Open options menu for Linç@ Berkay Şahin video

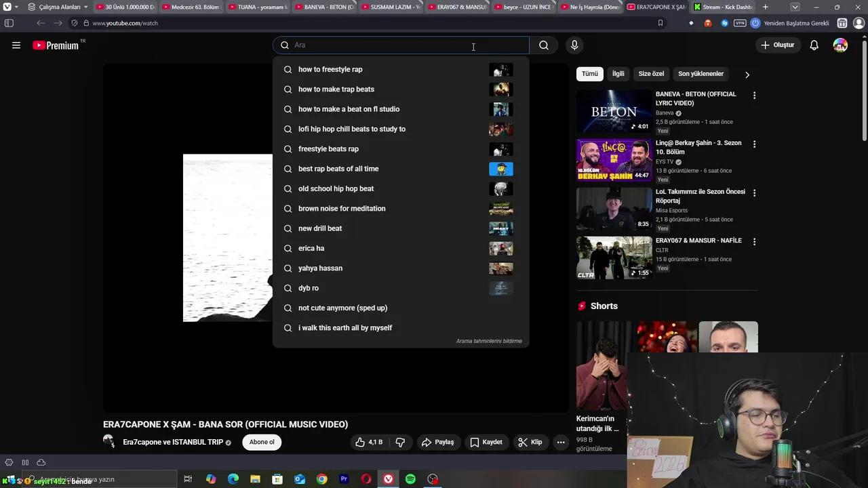coord(754,144)
